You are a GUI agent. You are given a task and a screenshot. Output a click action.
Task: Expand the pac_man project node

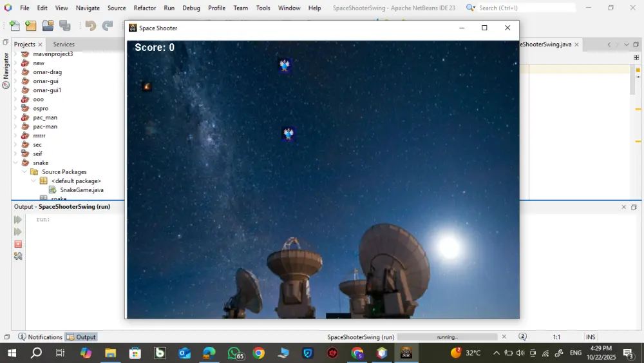pos(15,117)
